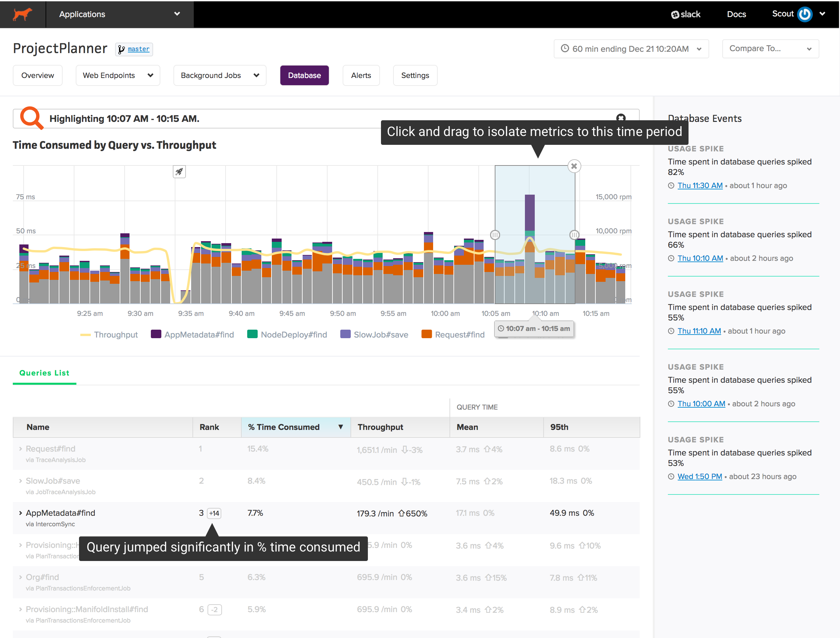The image size is (840, 638).
Task: Click the AppMetadata#find purple color swatch
Action: point(156,334)
